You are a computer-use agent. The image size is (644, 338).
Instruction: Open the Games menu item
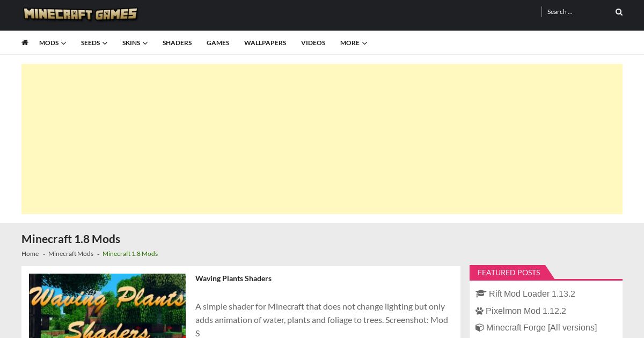point(218,43)
